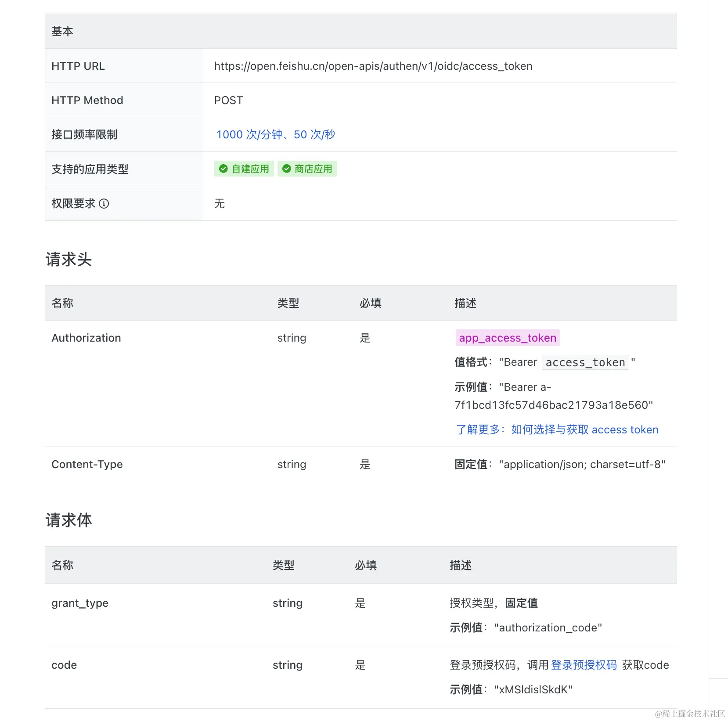Click the 自建应用 tag
The image size is (728, 721).
click(x=244, y=169)
